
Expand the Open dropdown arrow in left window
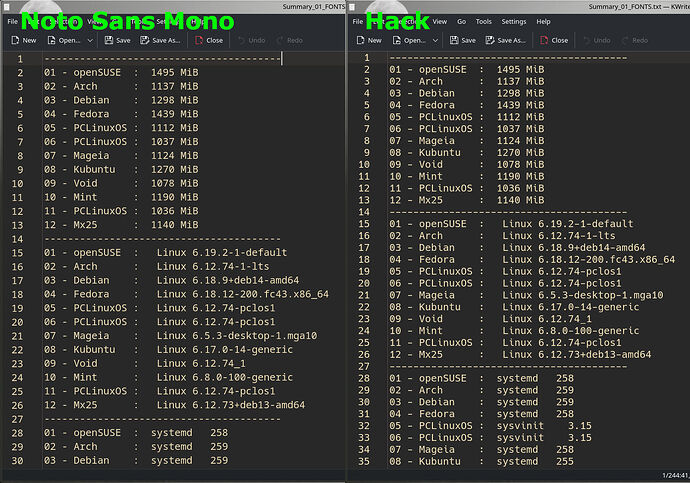(x=90, y=40)
